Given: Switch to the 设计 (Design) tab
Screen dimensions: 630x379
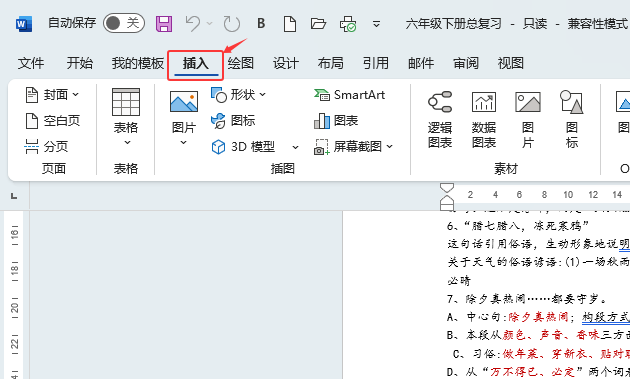Looking at the screenshot, I should tap(286, 63).
